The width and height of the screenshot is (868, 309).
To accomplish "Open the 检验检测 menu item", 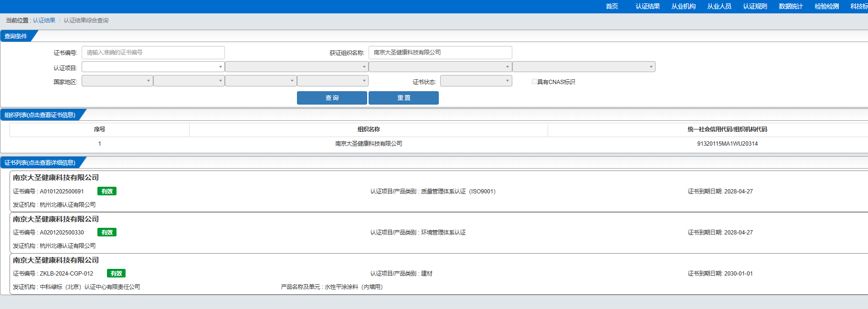I will pyautogui.click(x=826, y=6).
